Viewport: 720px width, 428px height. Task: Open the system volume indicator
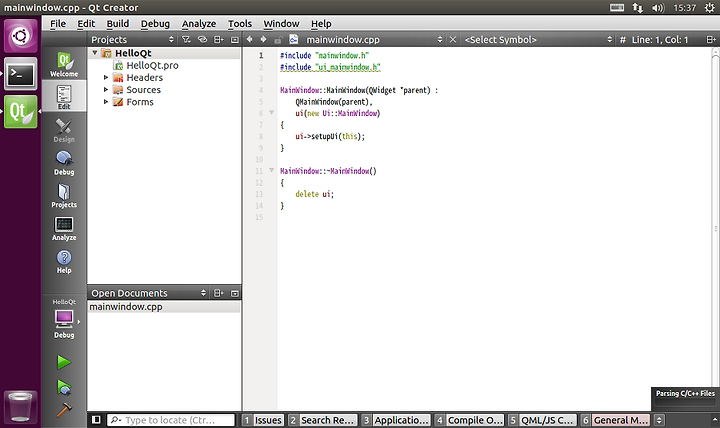click(x=658, y=8)
